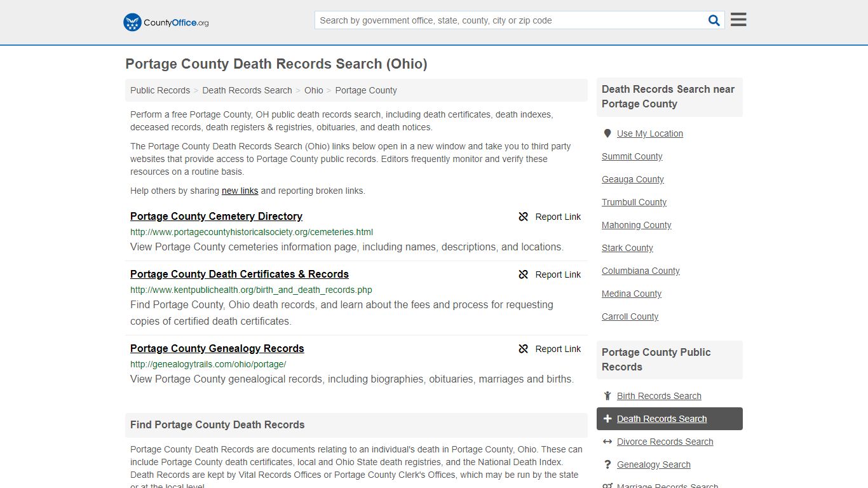Image resolution: width=868 pixels, height=488 pixels.
Task: Click the broken-link icon for Death Certificates & Records
Action: pyautogui.click(x=524, y=274)
